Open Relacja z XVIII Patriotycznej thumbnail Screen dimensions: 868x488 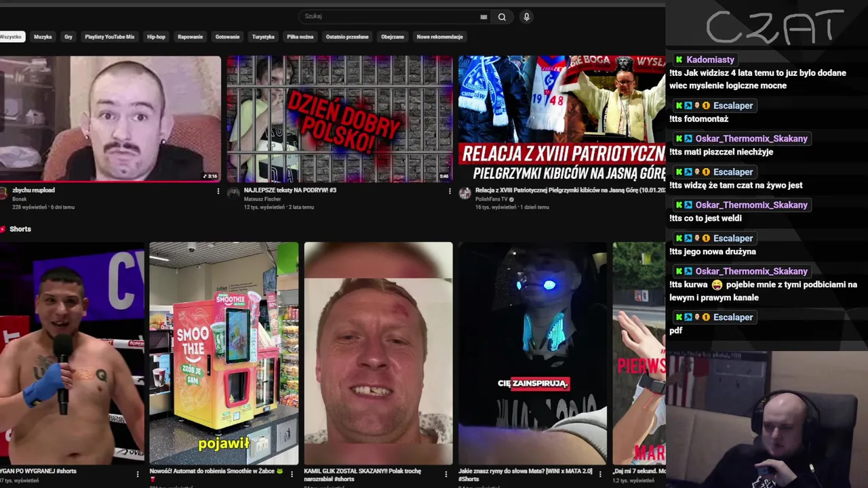(561, 119)
